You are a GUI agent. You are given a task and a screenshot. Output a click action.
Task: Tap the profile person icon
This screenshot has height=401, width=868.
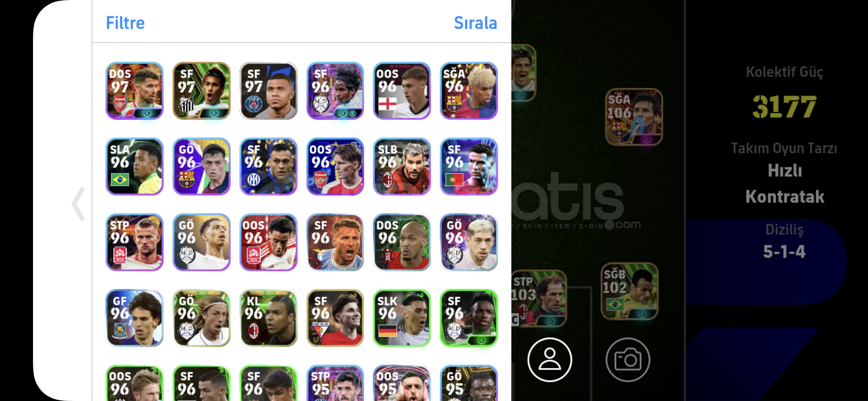pos(550,359)
